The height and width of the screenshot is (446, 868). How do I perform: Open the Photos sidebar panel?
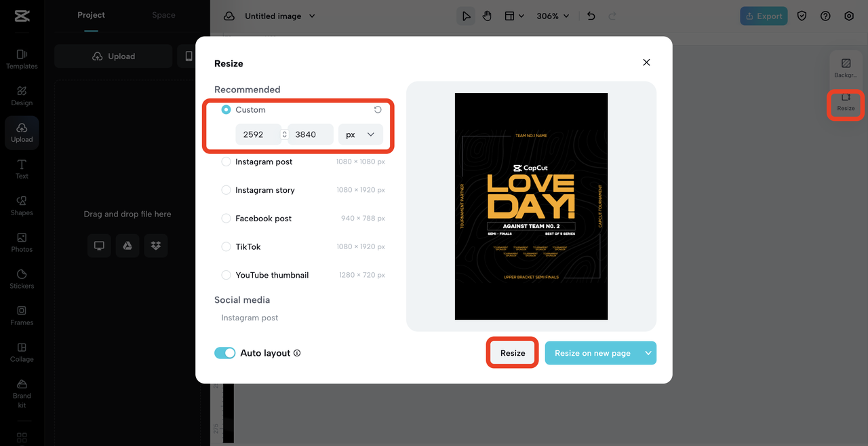tap(22, 242)
